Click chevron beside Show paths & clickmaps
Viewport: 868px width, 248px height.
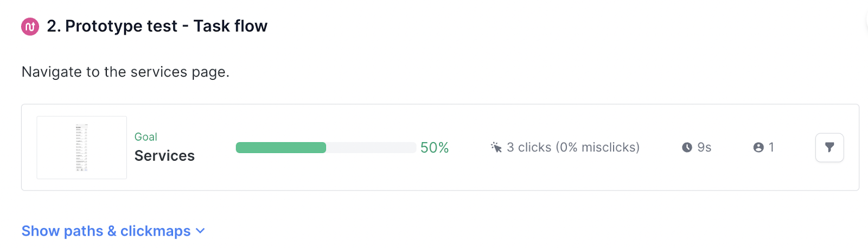click(200, 231)
